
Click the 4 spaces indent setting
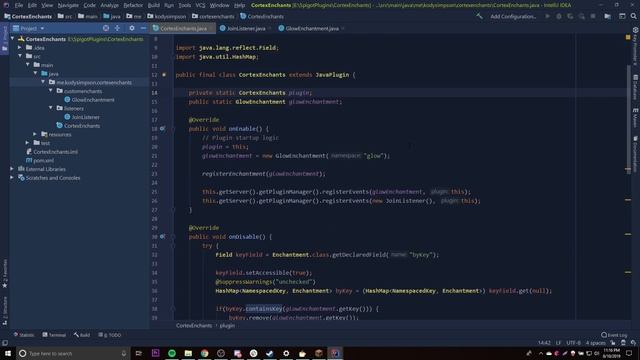click(x=596, y=343)
